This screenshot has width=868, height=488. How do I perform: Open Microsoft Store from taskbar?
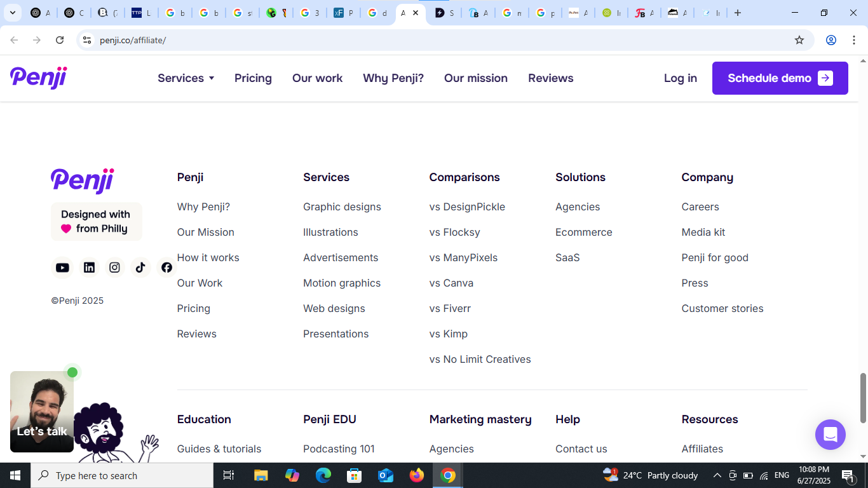(x=355, y=475)
